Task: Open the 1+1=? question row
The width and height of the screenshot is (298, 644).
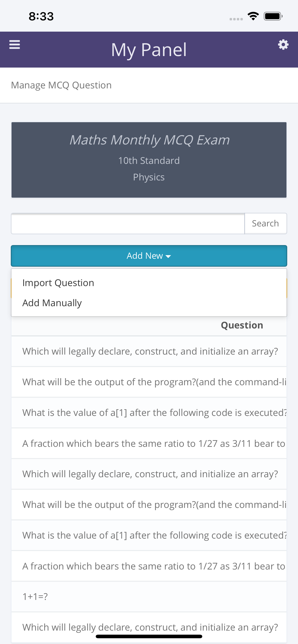Action: 149,597
